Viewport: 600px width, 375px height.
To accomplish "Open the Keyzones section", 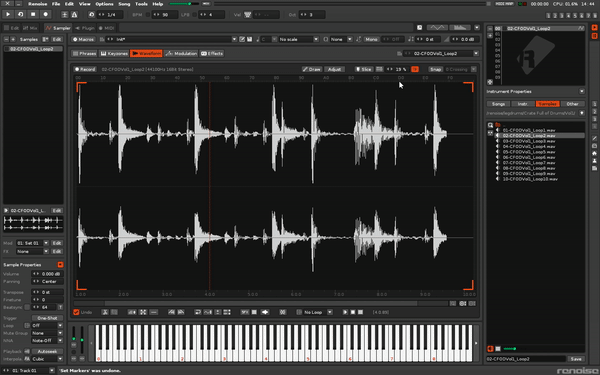I will point(114,53).
